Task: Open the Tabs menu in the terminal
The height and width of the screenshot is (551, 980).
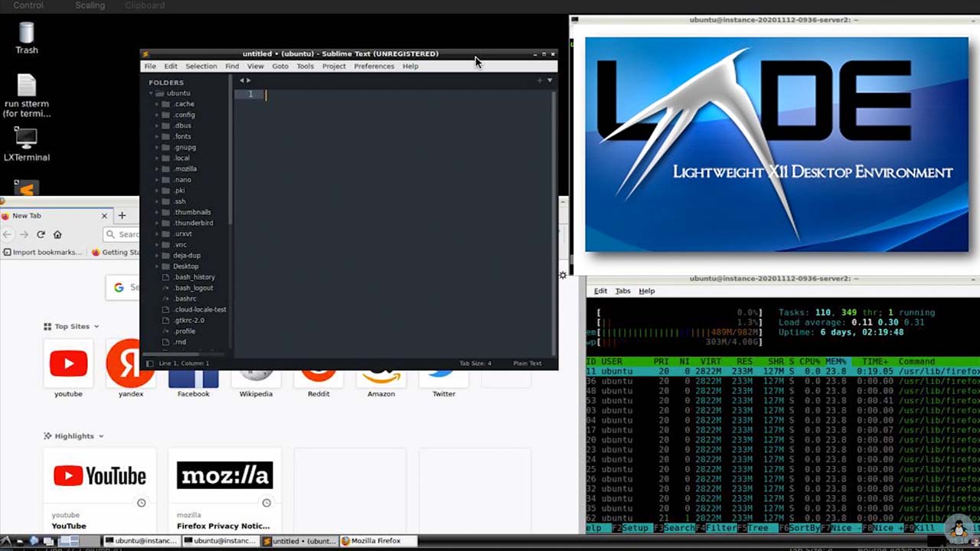Action: [x=622, y=291]
